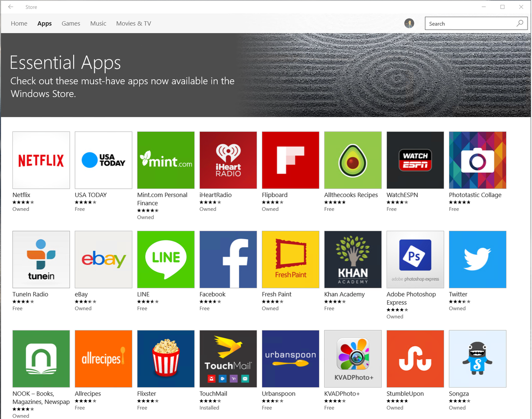532x419 pixels.
Task: Open the user account avatar
Action: (x=409, y=23)
